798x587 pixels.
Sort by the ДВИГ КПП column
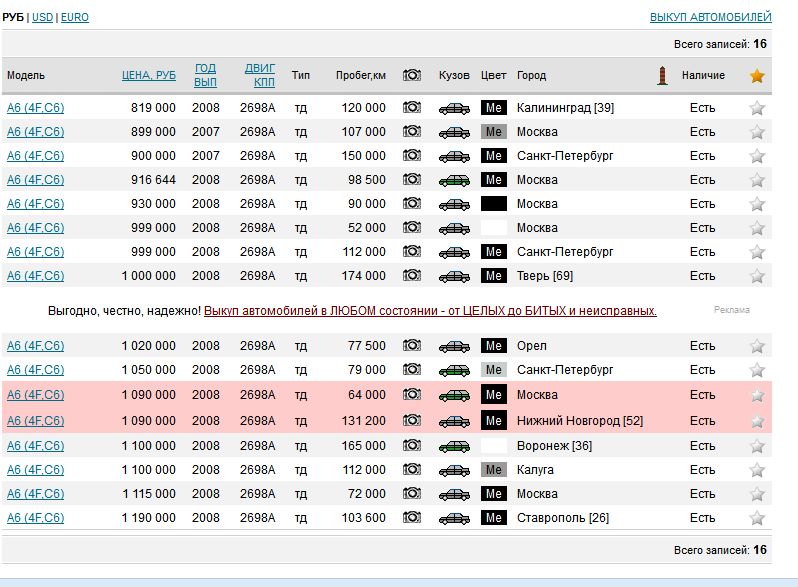pyautogui.click(x=260, y=75)
